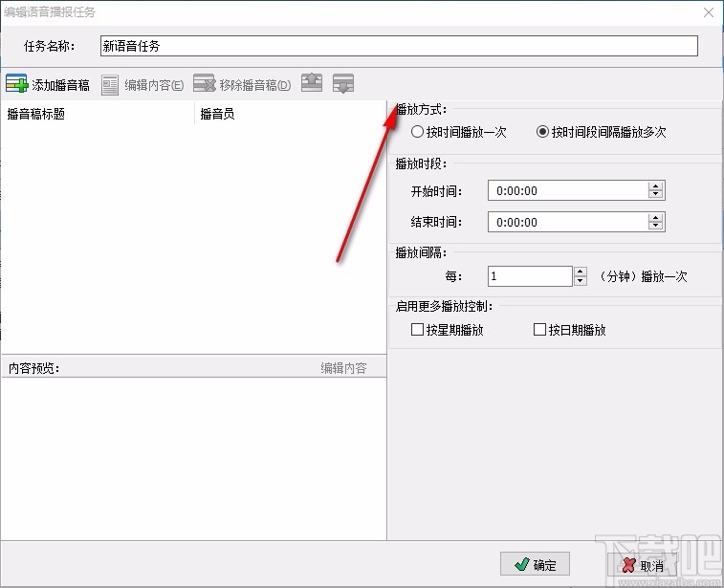Select 按时间段间隔播放多次 radio option
Image resolution: width=724 pixels, height=588 pixels.
[602, 132]
